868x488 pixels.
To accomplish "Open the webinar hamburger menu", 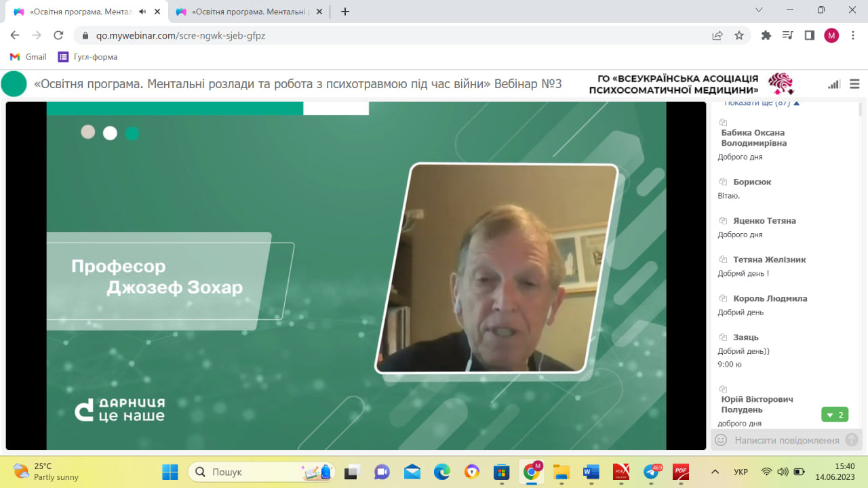I will tap(854, 84).
